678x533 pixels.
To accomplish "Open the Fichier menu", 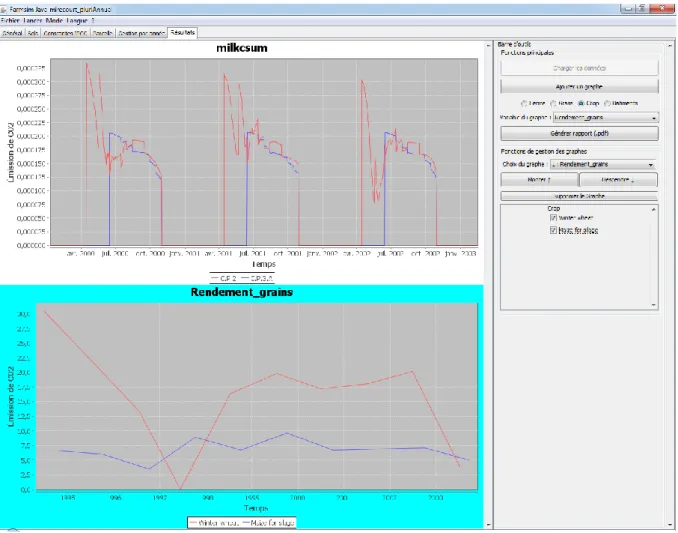I will click(x=10, y=20).
